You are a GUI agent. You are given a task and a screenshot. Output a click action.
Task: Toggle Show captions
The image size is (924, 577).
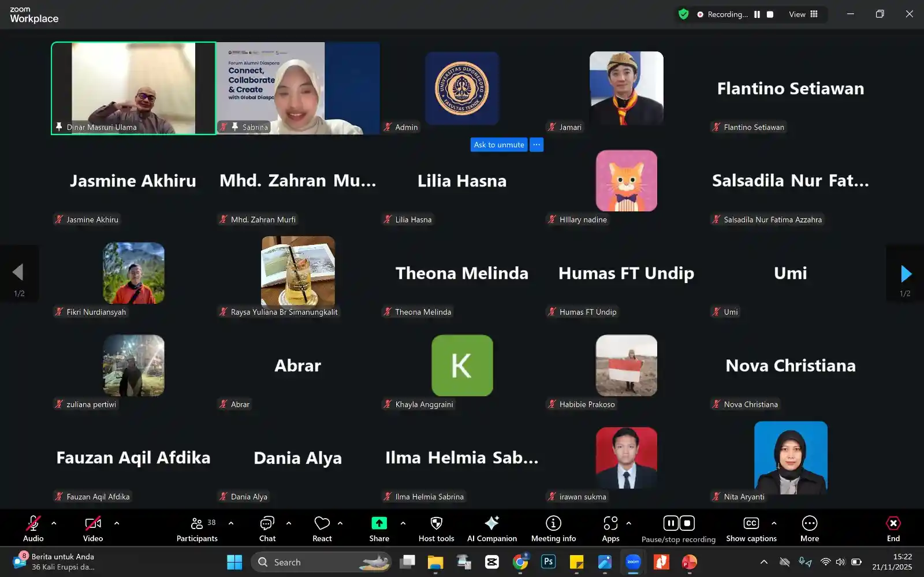[751, 528]
